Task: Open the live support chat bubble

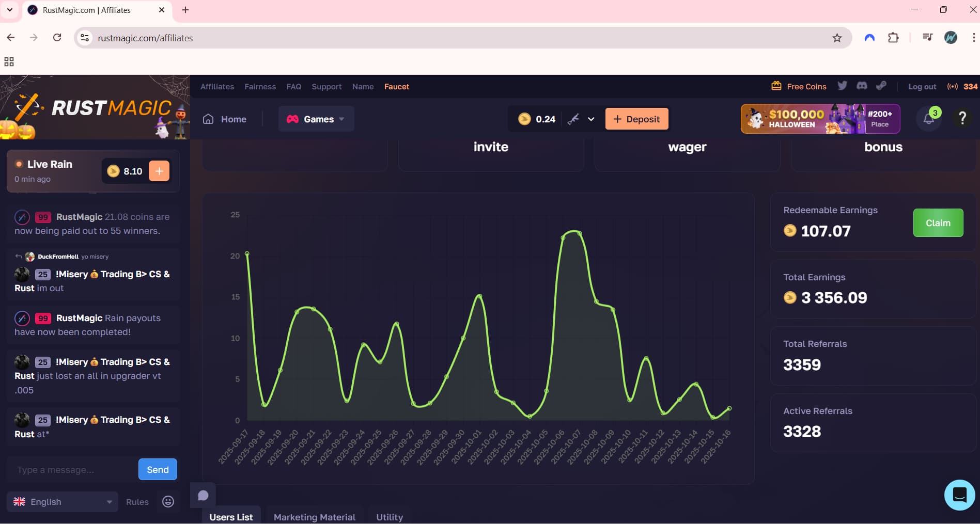Action: [959, 495]
